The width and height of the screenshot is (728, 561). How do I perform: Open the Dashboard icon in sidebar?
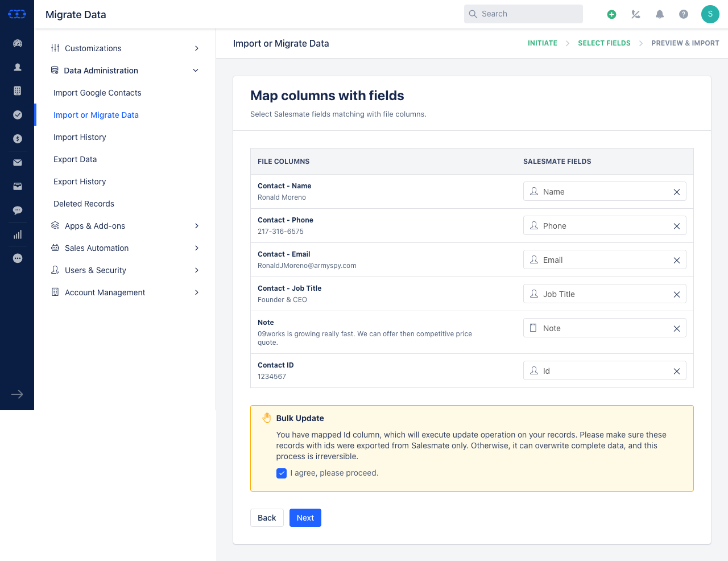18,43
